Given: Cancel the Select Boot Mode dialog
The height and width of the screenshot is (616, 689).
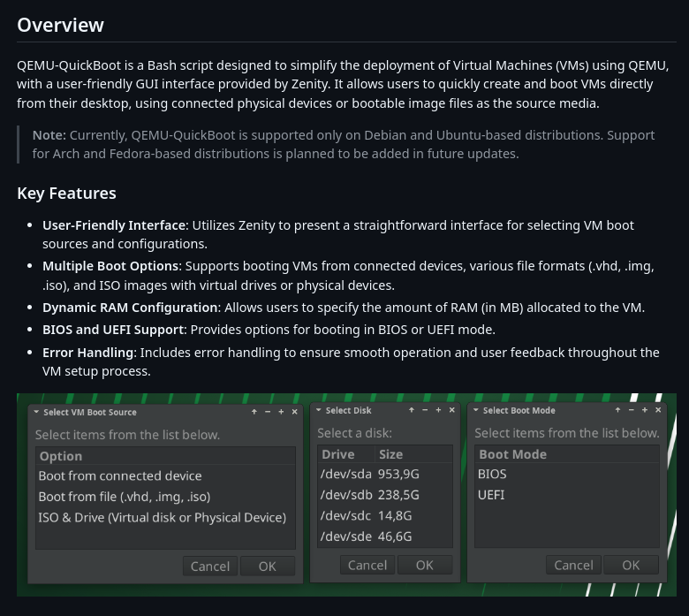Looking at the screenshot, I should pyautogui.click(x=573, y=565).
